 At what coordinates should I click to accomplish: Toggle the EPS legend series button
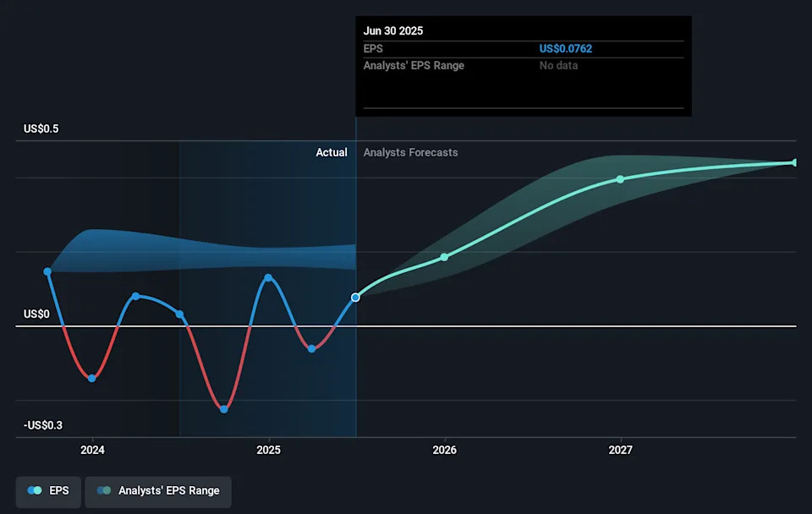click(x=48, y=490)
